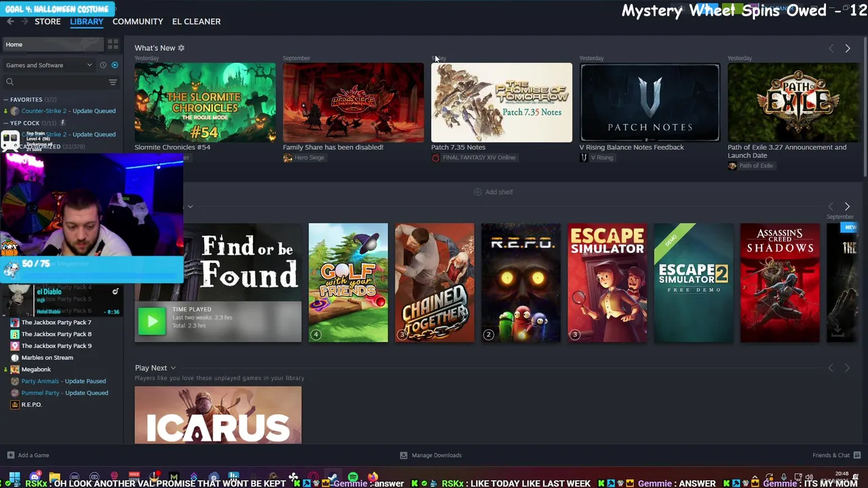Select the Chained Together game cover

[435, 283]
